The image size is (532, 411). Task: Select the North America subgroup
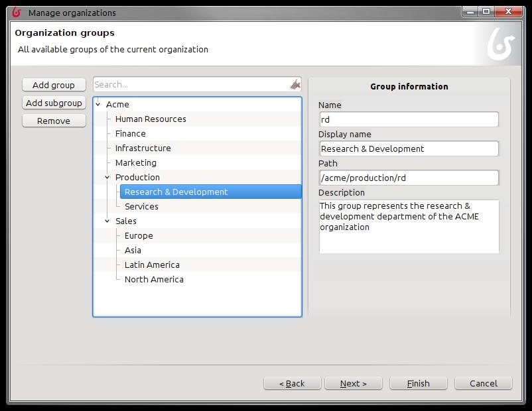(x=154, y=280)
